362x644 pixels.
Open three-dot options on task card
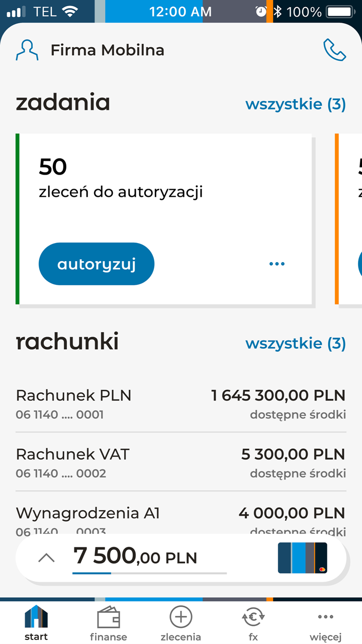point(277,264)
